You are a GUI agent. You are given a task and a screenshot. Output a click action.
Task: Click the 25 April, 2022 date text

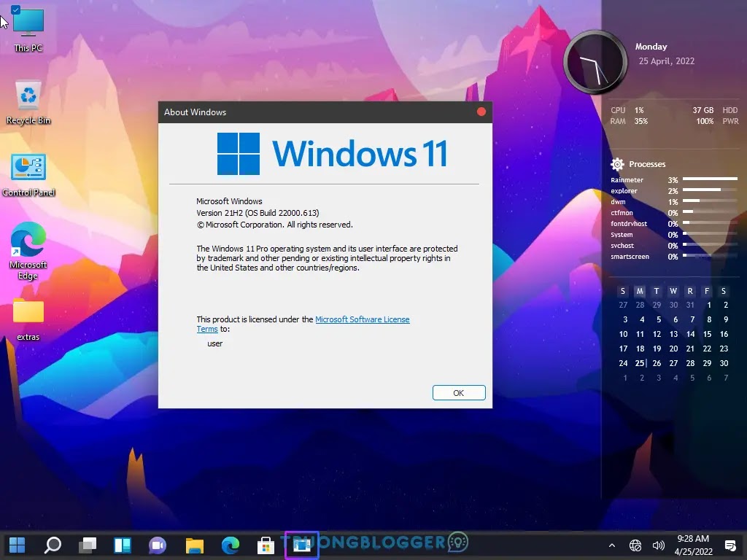click(x=667, y=61)
